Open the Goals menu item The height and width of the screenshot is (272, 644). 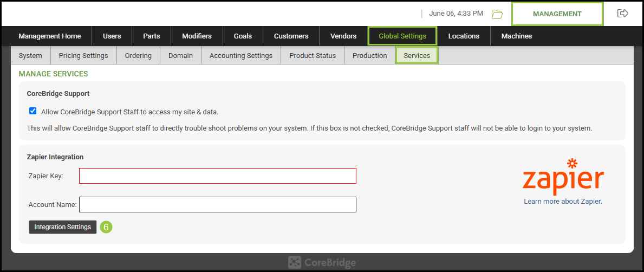(x=243, y=36)
